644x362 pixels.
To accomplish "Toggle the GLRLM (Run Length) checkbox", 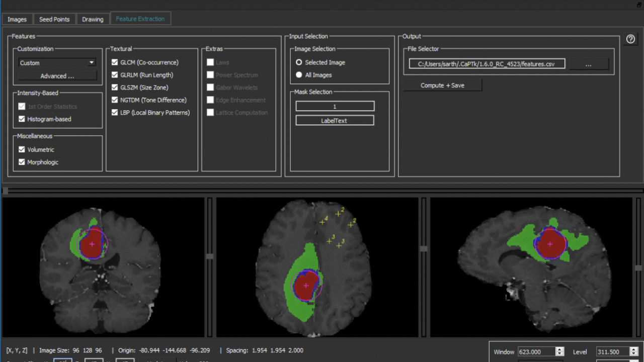I will tap(115, 74).
